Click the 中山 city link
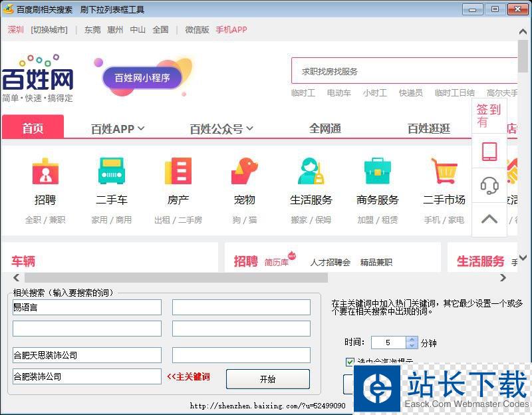The width and height of the screenshot is (532, 415). [x=138, y=30]
